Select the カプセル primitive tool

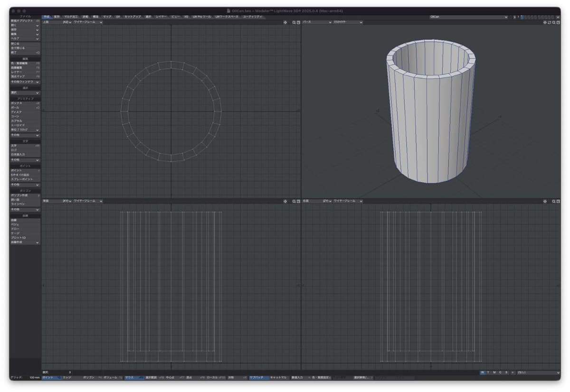25,121
